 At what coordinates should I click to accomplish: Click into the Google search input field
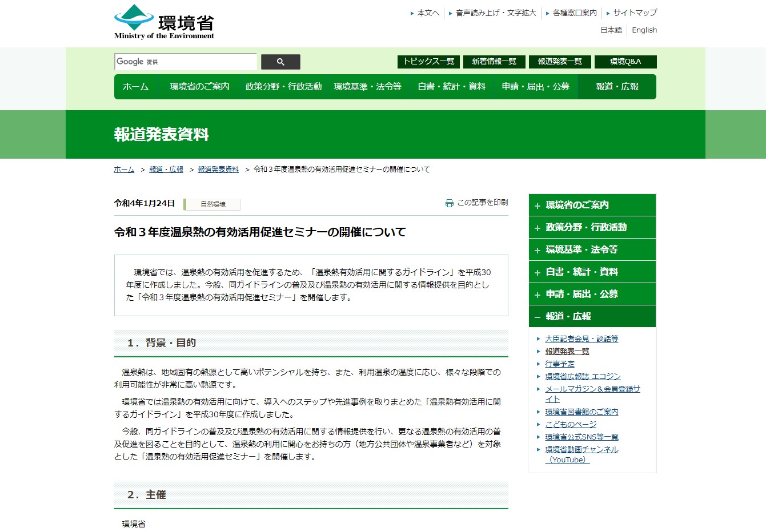click(x=186, y=62)
